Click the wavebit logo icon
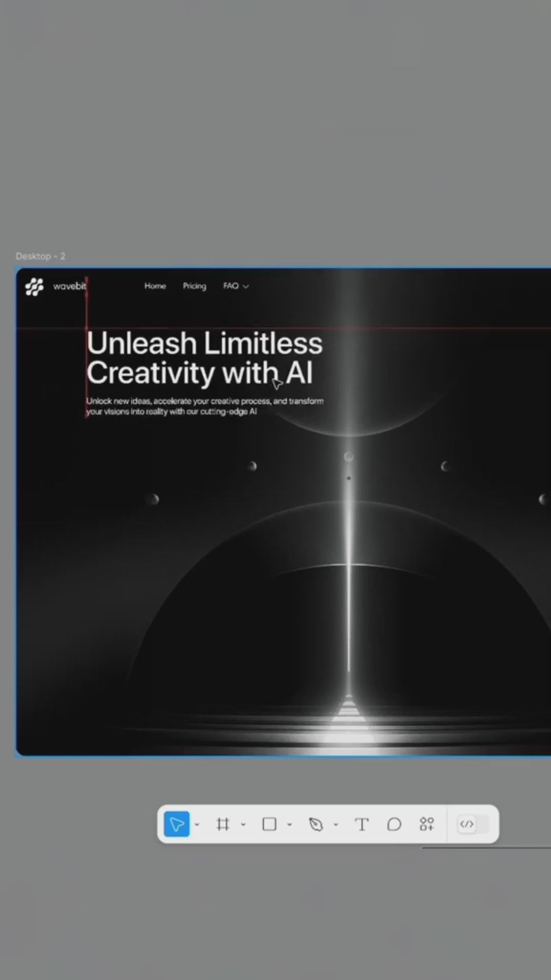551x980 pixels. 35,287
